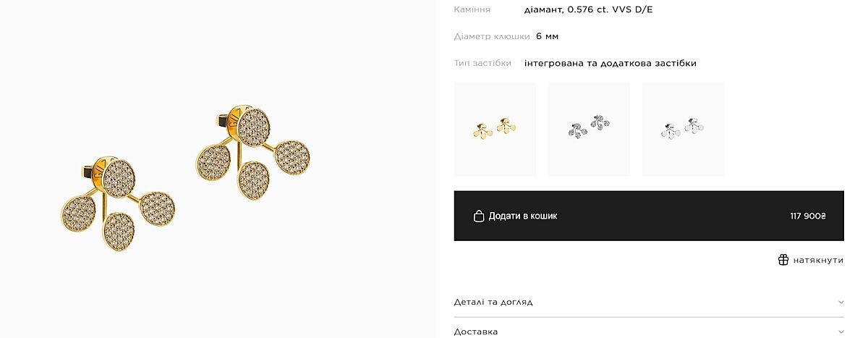Screen dimensions: 868x338
Task: Click the gift icon beside натякнути
Action: (x=783, y=260)
